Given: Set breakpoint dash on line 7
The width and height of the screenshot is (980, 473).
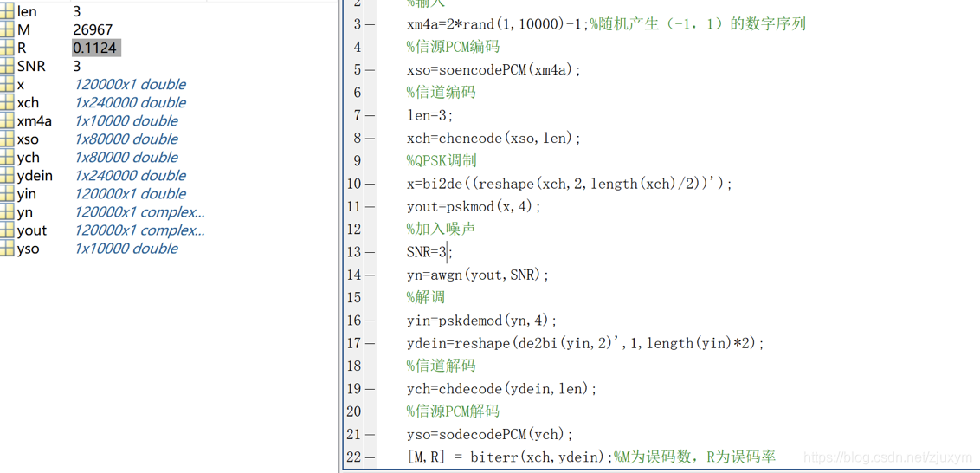Looking at the screenshot, I should (370, 116).
